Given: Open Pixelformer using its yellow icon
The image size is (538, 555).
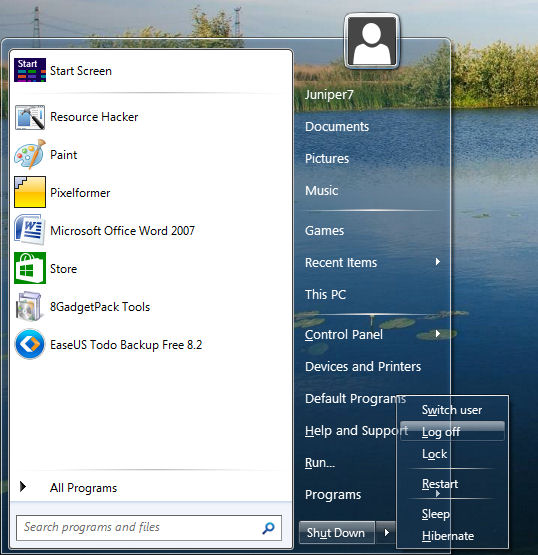Looking at the screenshot, I should point(30,192).
